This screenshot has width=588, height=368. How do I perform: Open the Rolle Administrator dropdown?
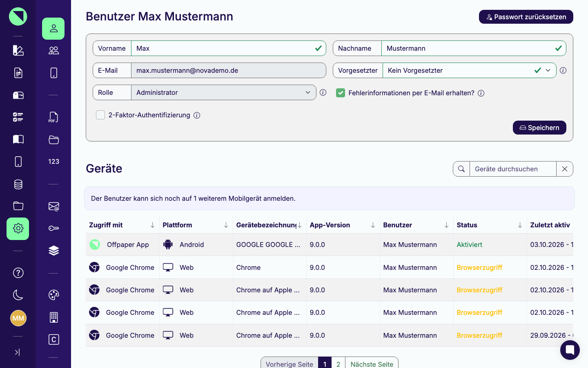(x=223, y=92)
